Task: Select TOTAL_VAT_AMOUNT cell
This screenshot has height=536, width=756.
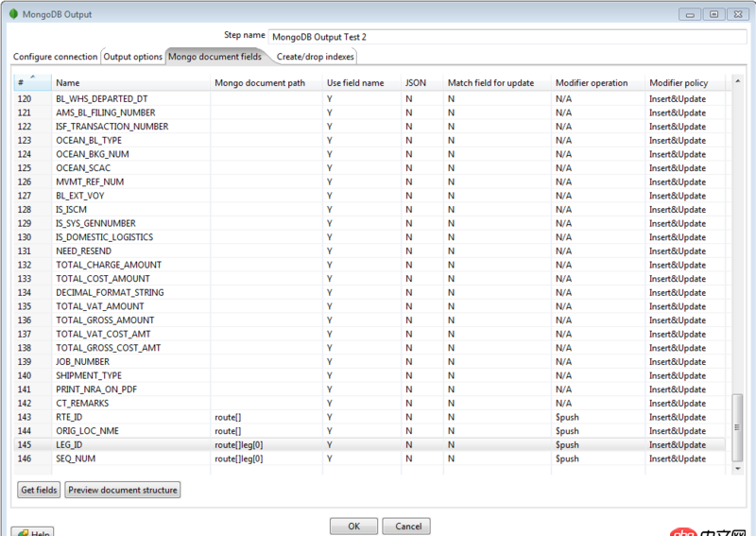Action: click(130, 306)
